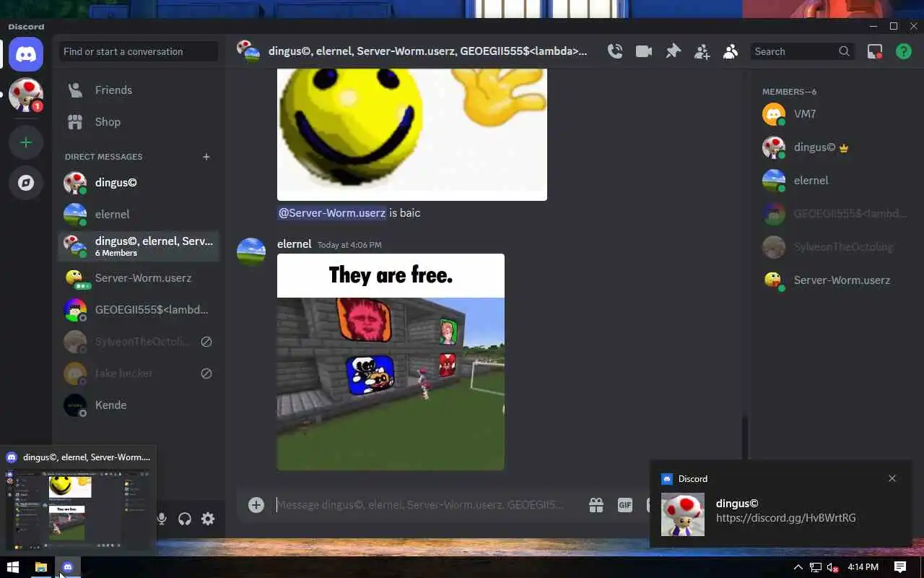Viewport: 924px width, 578px height.
Task: Add a server with plus icon
Action: 26,142
